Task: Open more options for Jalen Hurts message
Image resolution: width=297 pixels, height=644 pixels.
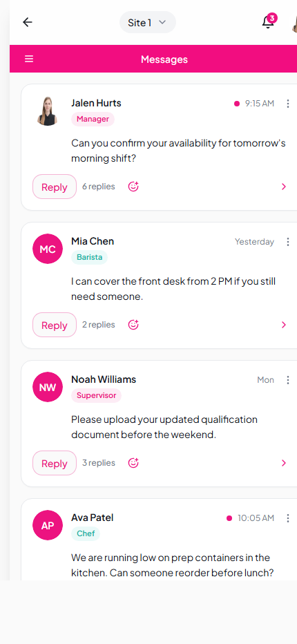Action: pyautogui.click(x=288, y=104)
